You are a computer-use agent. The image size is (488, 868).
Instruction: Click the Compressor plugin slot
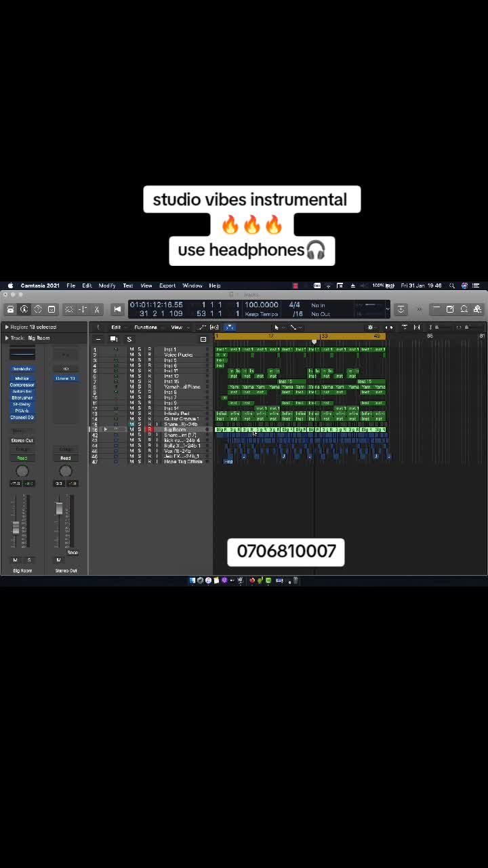coord(22,385)
